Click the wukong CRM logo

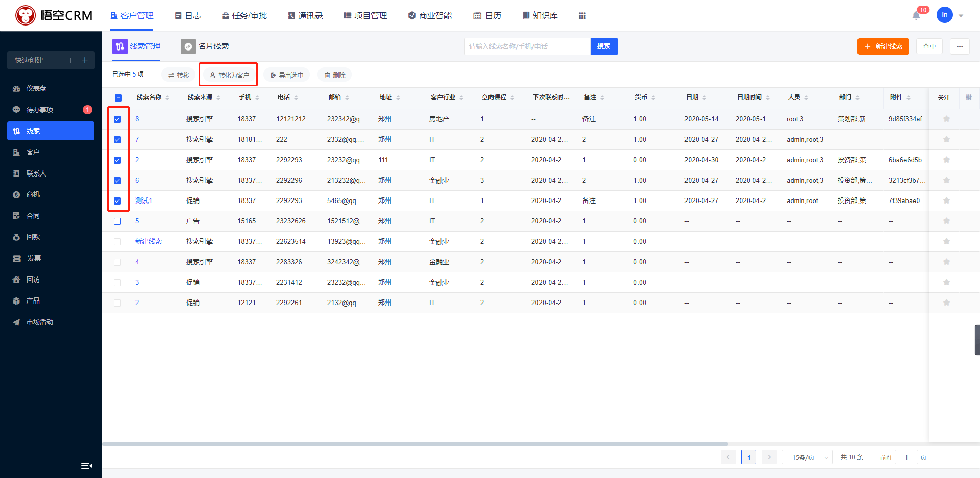click(54, 15)
